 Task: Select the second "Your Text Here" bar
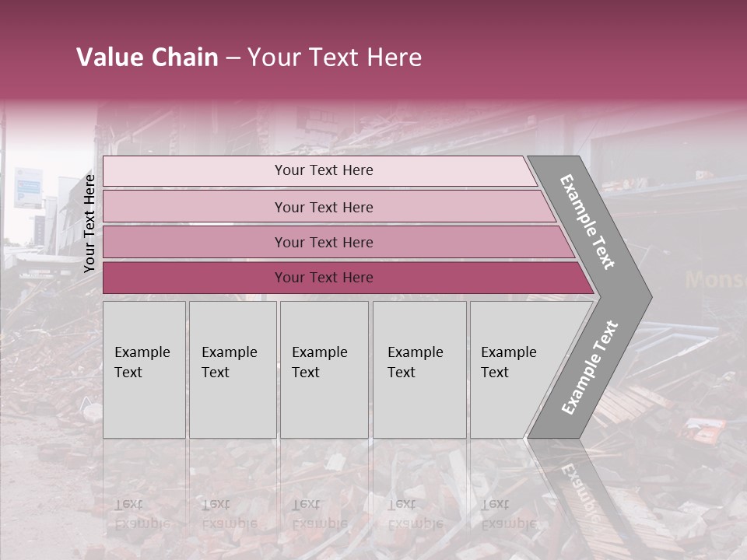323,207
